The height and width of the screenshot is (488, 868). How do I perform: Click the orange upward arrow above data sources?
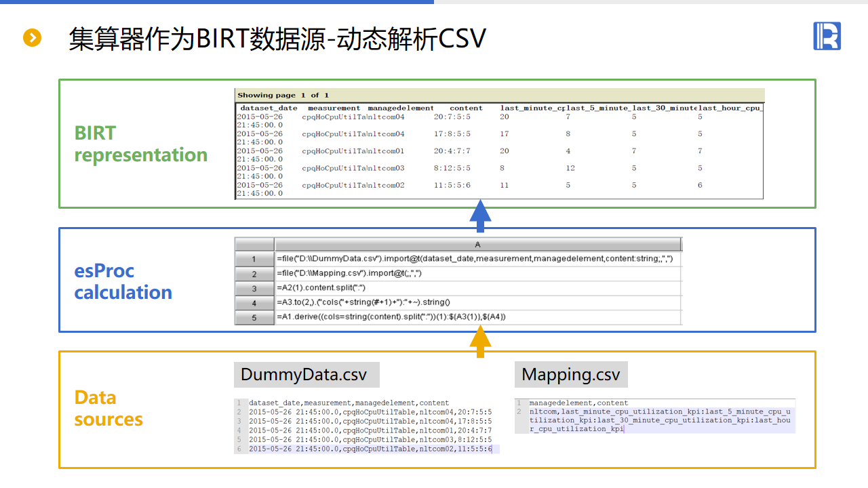tap(480, 341)
